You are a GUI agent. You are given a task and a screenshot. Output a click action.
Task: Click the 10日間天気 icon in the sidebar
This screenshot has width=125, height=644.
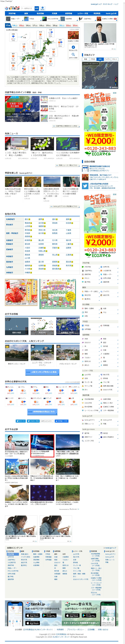coord(101,271)
